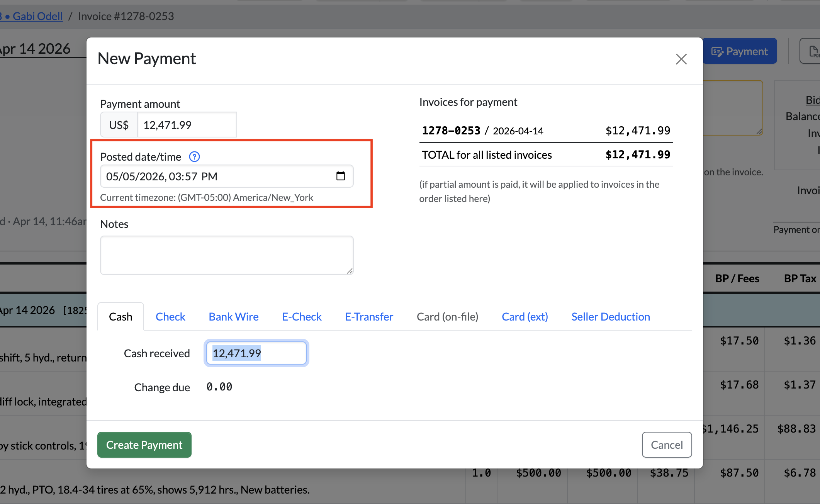
Task: Click Create Payment button
Action: pyautogui.click(x=144, y=445)
